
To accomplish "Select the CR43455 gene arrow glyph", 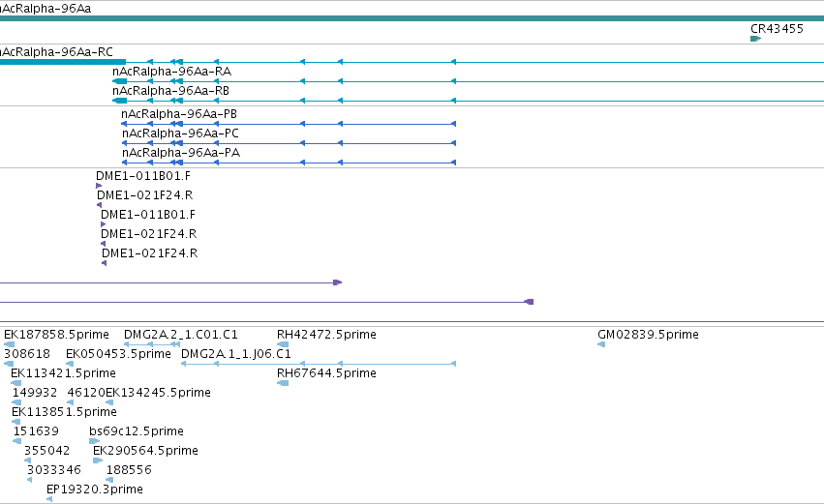I will tap(755, 39).
